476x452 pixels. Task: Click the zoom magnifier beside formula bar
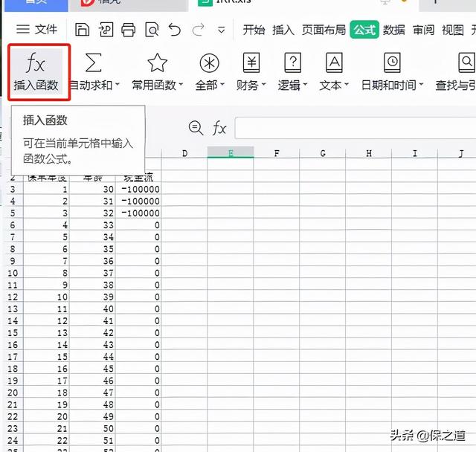(196, 128)
